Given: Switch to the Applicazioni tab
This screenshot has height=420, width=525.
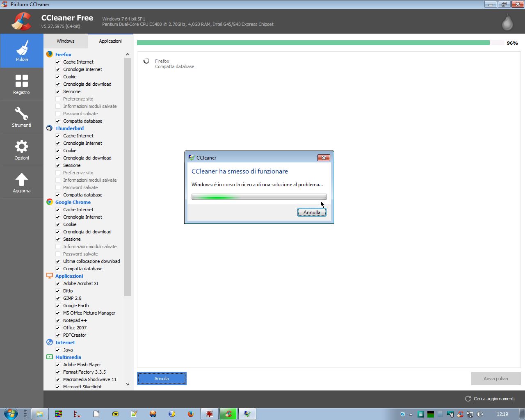Looking at the screenshot, I should click(x=110, y=41).
